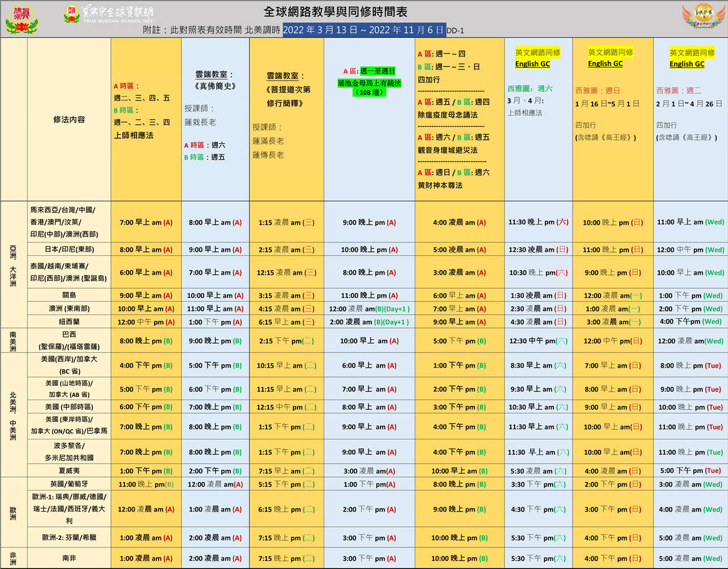Click the title 全球網路教學與同修時間表
The height and width of the screenshot is (569, 728).
point(336,11)
